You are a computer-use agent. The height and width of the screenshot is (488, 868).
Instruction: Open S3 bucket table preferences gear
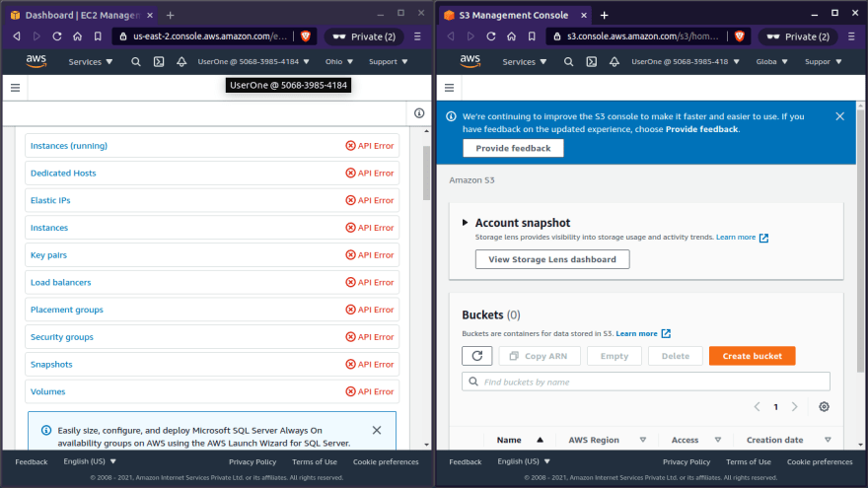824,406
